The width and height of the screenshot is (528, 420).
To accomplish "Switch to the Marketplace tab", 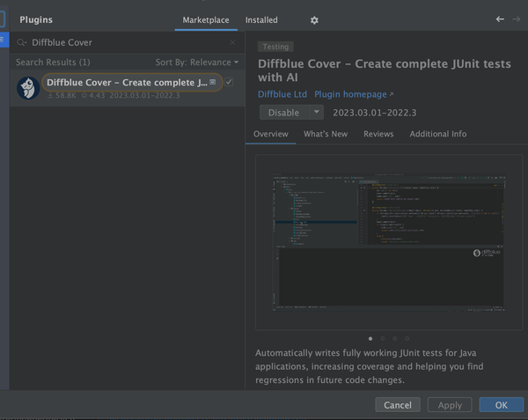I will 206,20.
